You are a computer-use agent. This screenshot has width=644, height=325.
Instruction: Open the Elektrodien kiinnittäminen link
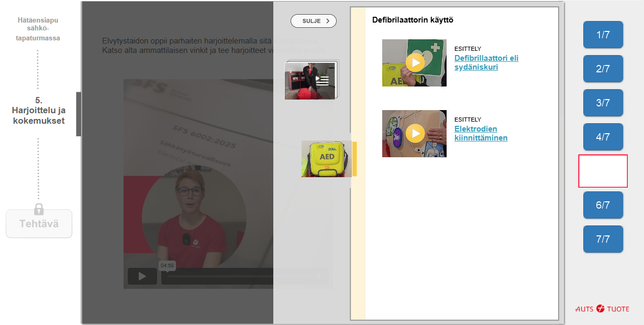(481, 134)
